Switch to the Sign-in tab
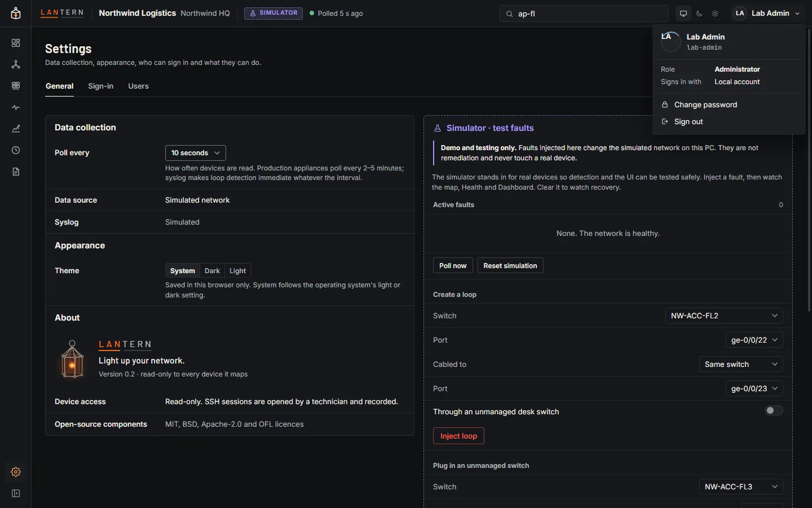Viewport: 812px width, 508px height. 100,86
